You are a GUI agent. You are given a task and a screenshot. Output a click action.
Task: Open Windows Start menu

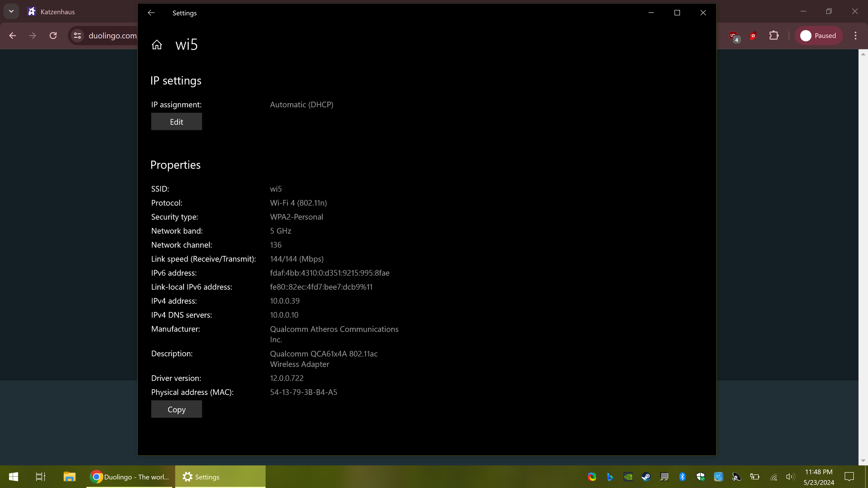(x=14, y=476)
